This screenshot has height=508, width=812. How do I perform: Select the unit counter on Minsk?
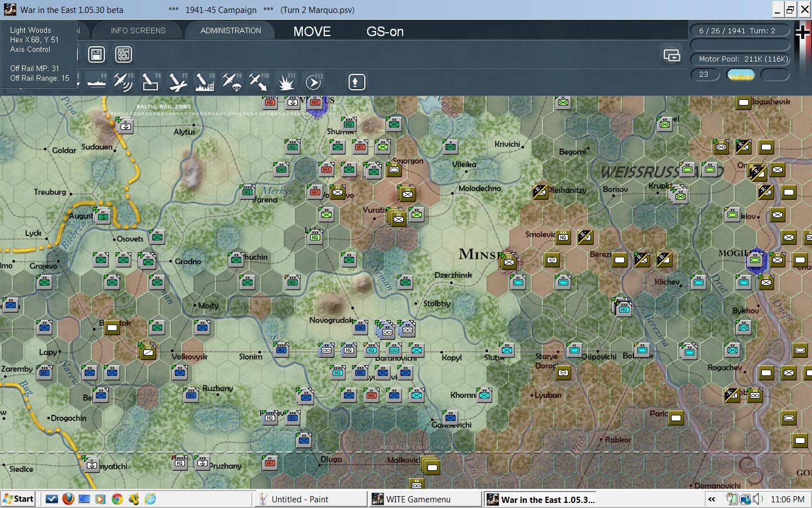(509, 261)
